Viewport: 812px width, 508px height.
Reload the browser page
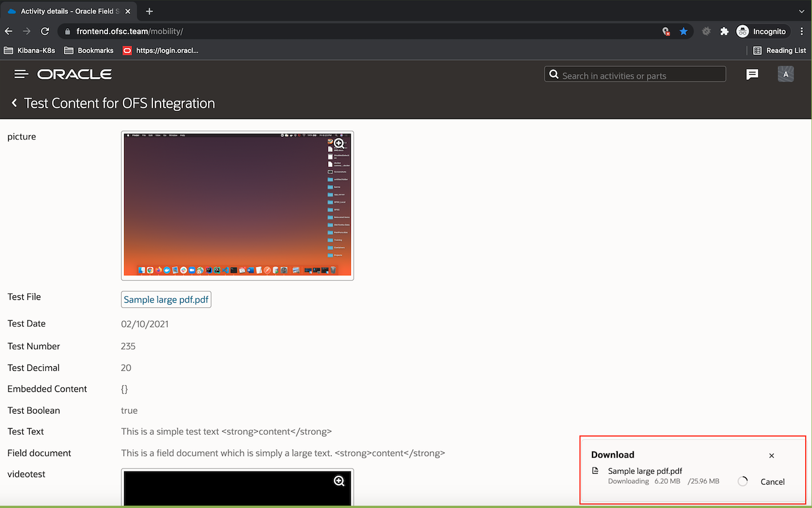(x=45, y=31)
